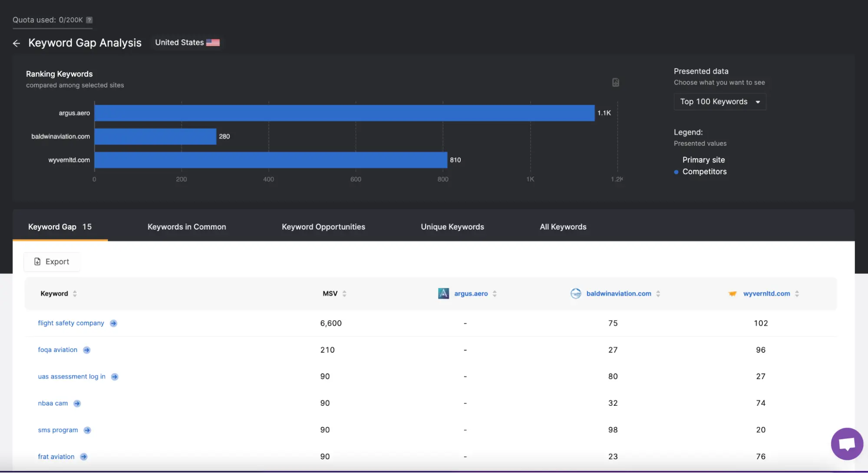Toggle the Competitors legend item
Image resolution: width=868 pixels, height=473 pixels.
point(704,172)
